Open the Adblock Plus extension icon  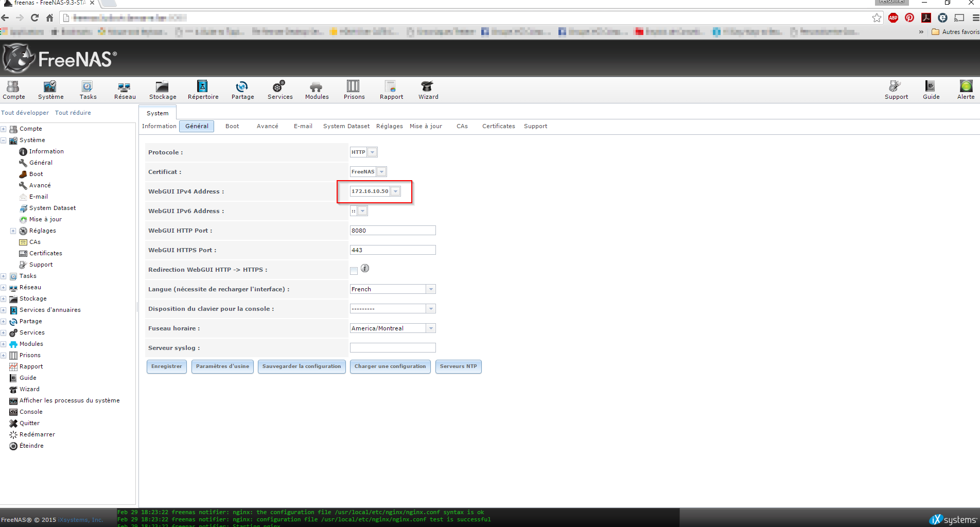coord(893,17)
